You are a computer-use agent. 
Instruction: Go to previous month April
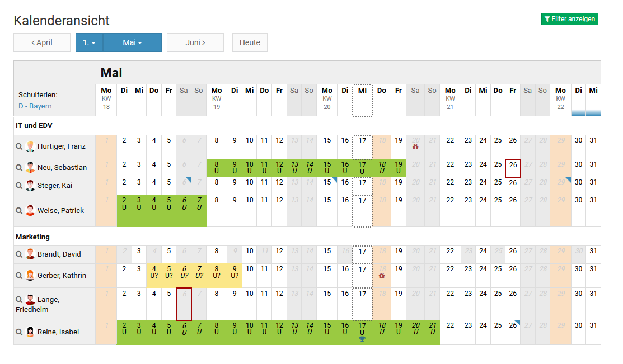(42, 42)
